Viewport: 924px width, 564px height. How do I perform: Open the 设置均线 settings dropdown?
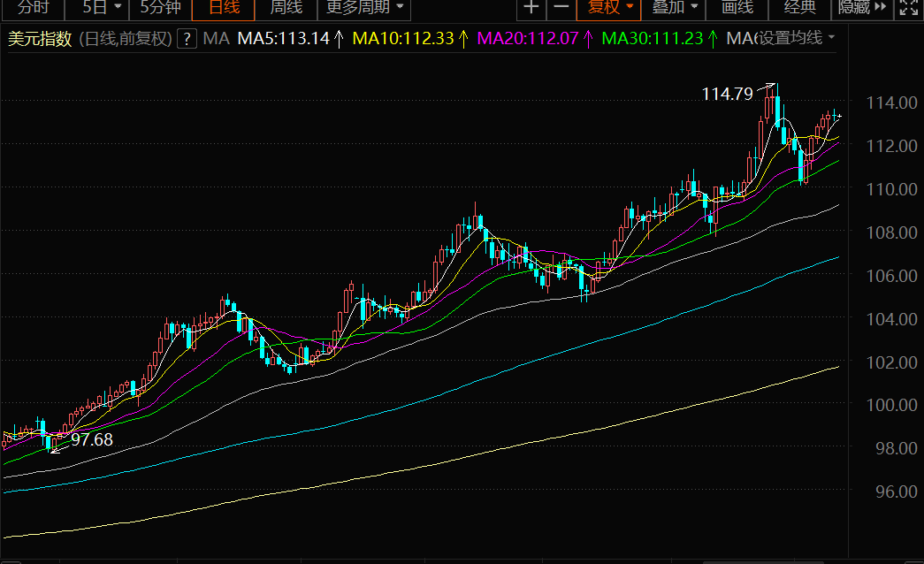797,38
